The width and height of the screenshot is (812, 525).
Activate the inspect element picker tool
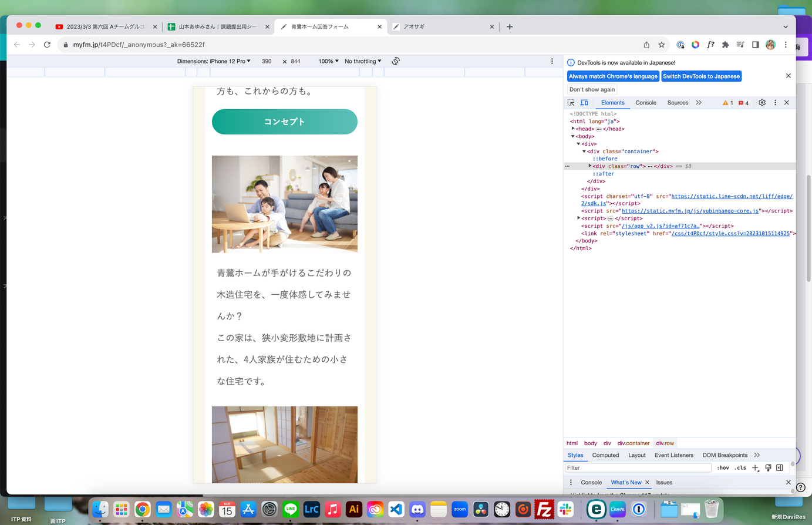tap(571, 103)
